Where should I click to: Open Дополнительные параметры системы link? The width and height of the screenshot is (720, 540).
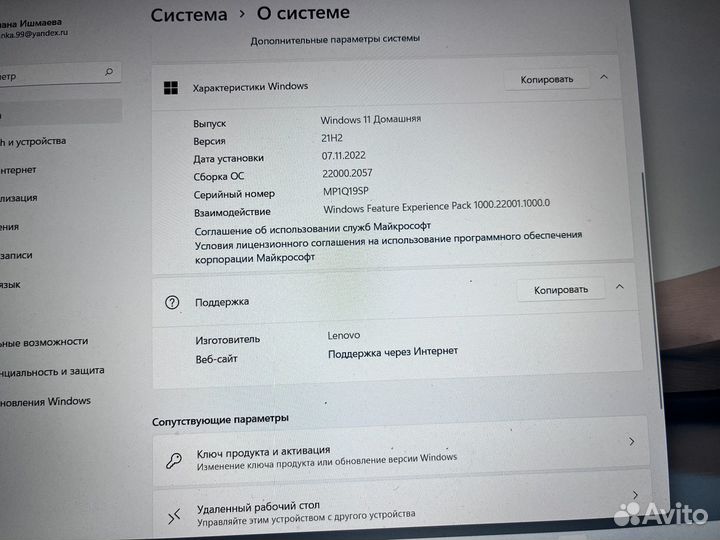point(335,40)
